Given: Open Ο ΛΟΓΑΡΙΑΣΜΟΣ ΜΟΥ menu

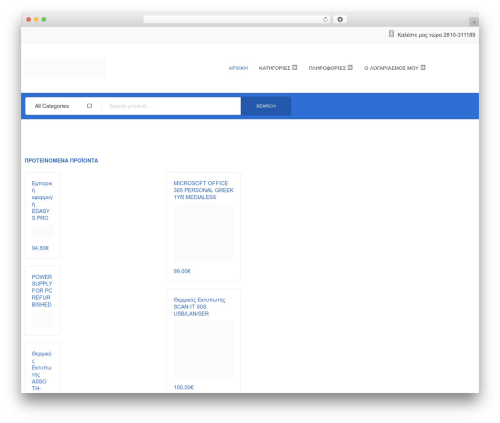Looking at the screenshot, I should (x=391, y=68).
